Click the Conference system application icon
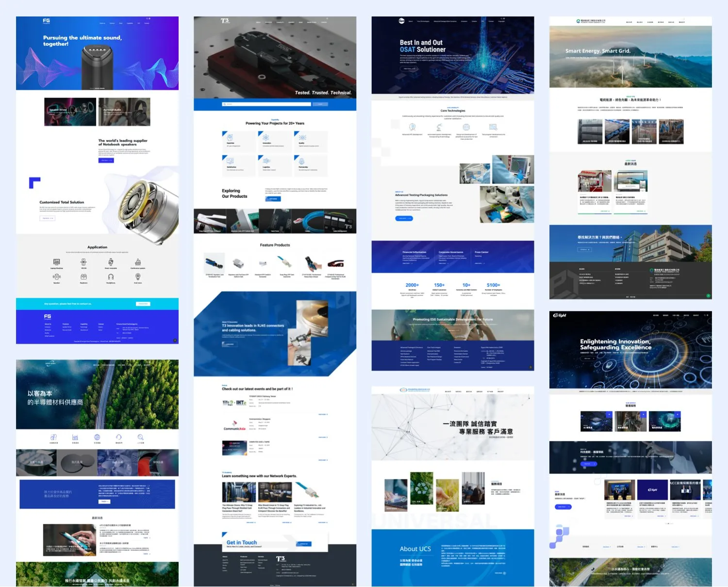This screenshot has width=728, height=587. click(x=138, y=262)
